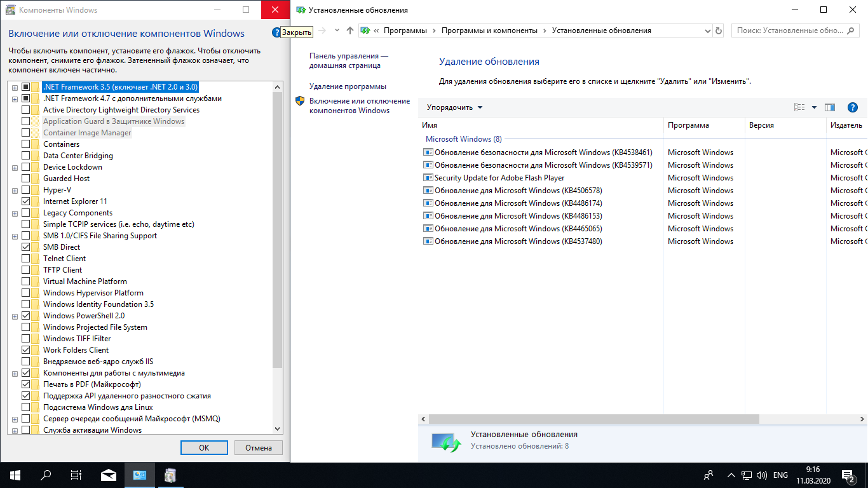
Task: Open taskbar search magnifier
Action: pos(46,475)
